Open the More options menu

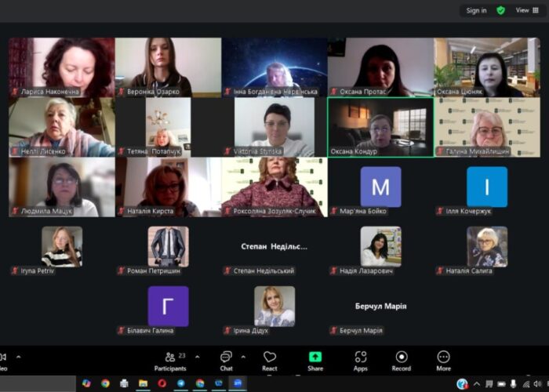444,360
